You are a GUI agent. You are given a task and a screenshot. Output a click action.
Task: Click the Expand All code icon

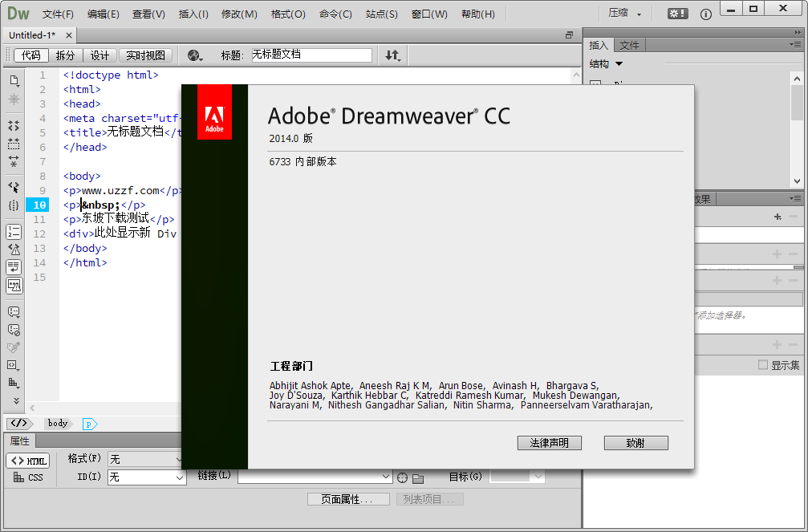(14, 161)
